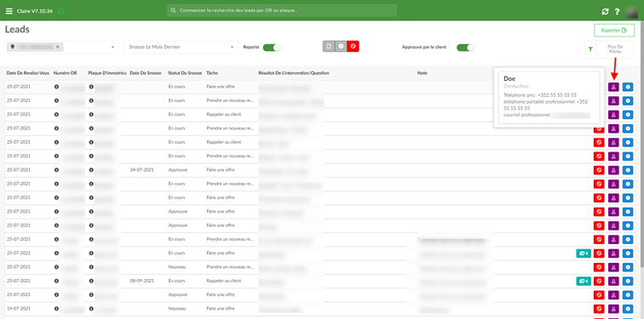The width and height of the screenshot is (644, 319).
Task: Open the hamburger main menu
Action: tap(9, 11)
